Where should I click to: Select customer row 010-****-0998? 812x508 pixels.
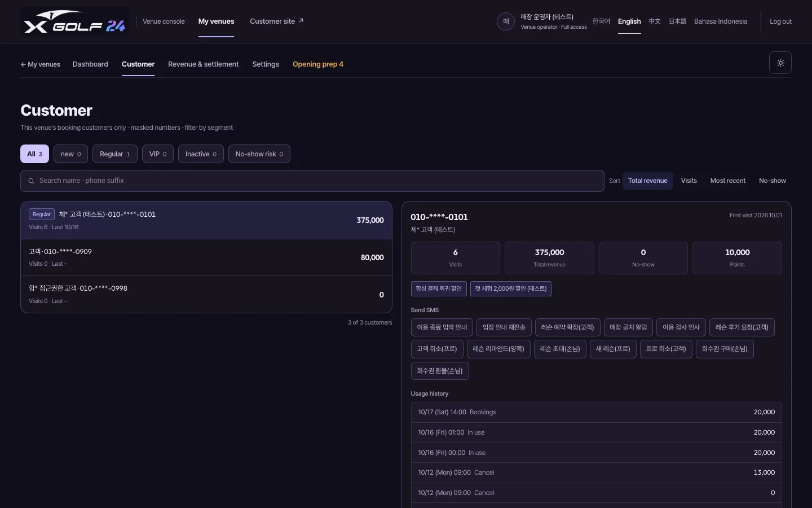[206, 295]
